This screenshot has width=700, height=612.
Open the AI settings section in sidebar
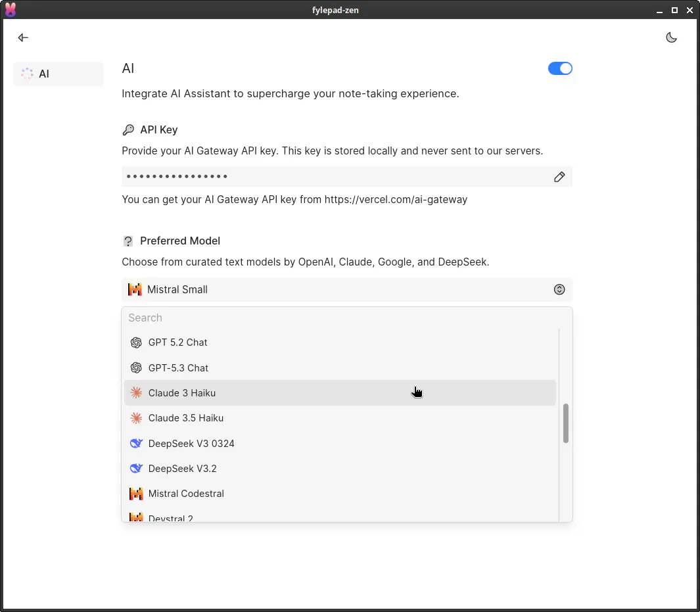click(58, 74)
